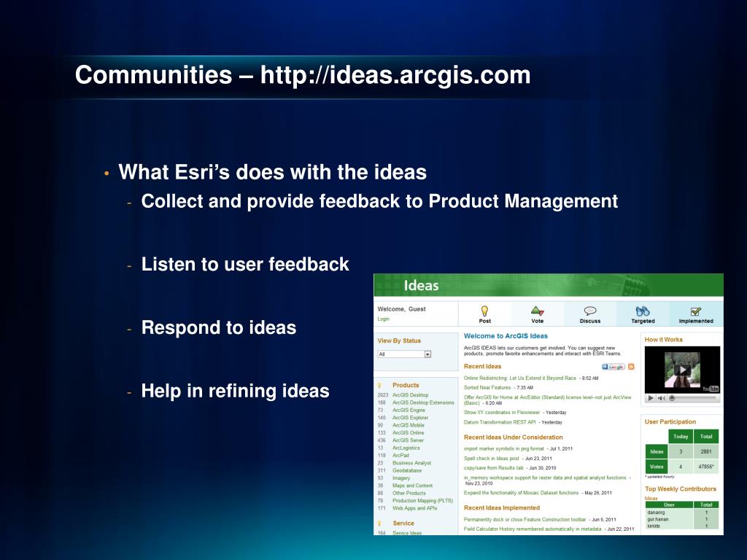Open 'Datum Transformation REST API' idea

(x=500, y=422)
